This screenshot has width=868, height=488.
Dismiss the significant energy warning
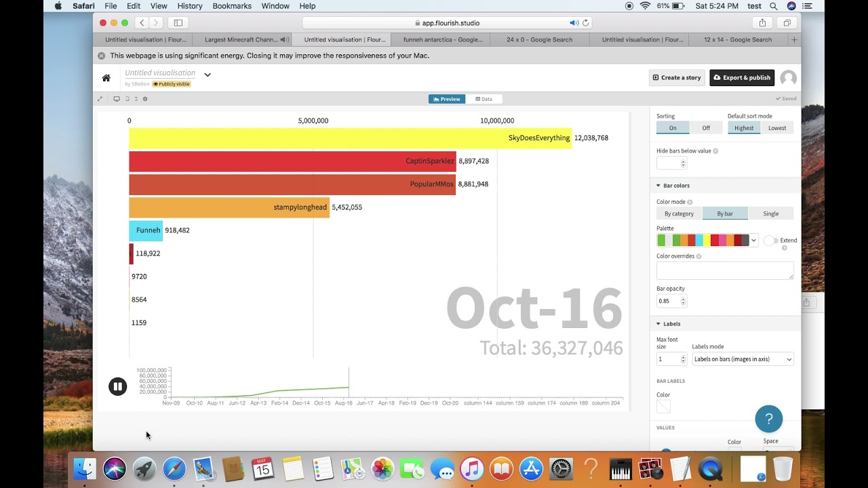(101, 56)
